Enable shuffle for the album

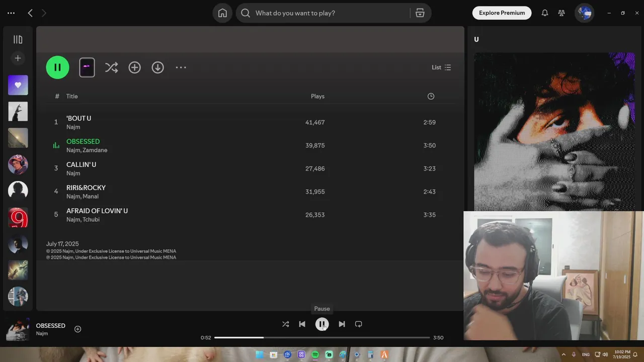[x=111, y=67]
